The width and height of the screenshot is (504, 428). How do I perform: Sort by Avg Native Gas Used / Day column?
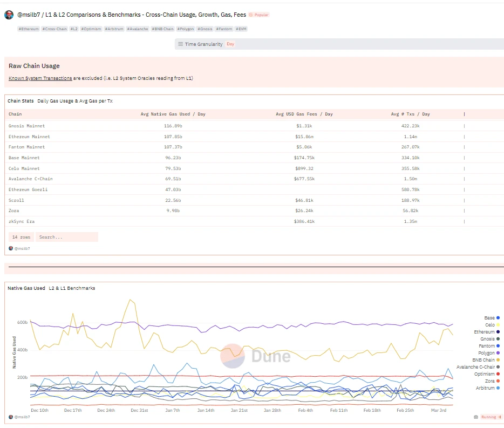[x=173, y=114]
